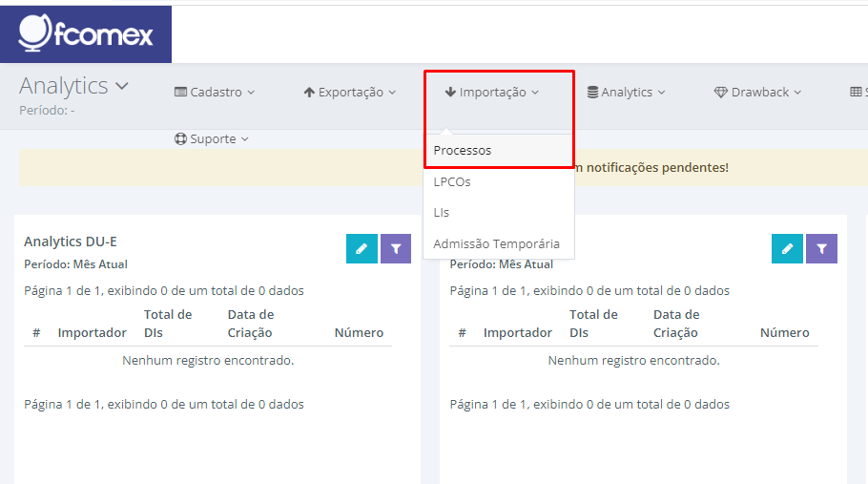Edit the Analytics DU-E panel
This screenshot has height=484, width=868.
coord(362,248)
